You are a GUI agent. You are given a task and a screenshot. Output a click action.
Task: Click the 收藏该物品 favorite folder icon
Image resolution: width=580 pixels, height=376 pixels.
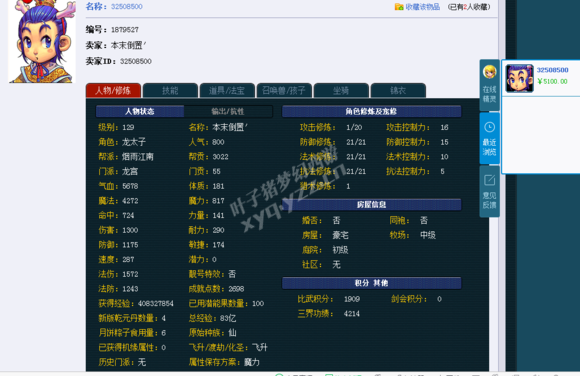(x=399, y=7)
